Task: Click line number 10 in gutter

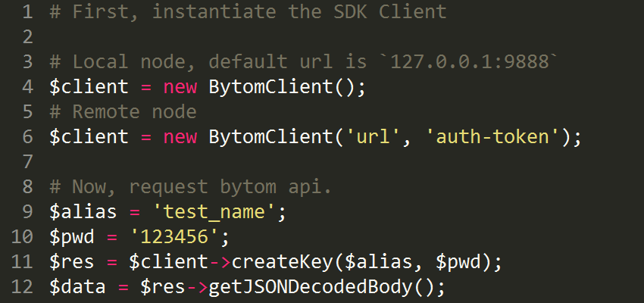Action: (22, 237)
